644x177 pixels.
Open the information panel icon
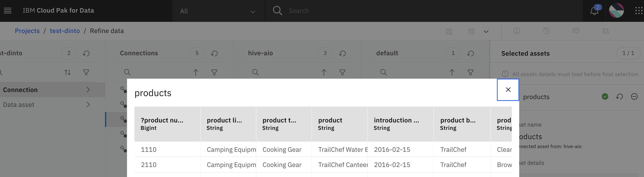coord(516,31)
